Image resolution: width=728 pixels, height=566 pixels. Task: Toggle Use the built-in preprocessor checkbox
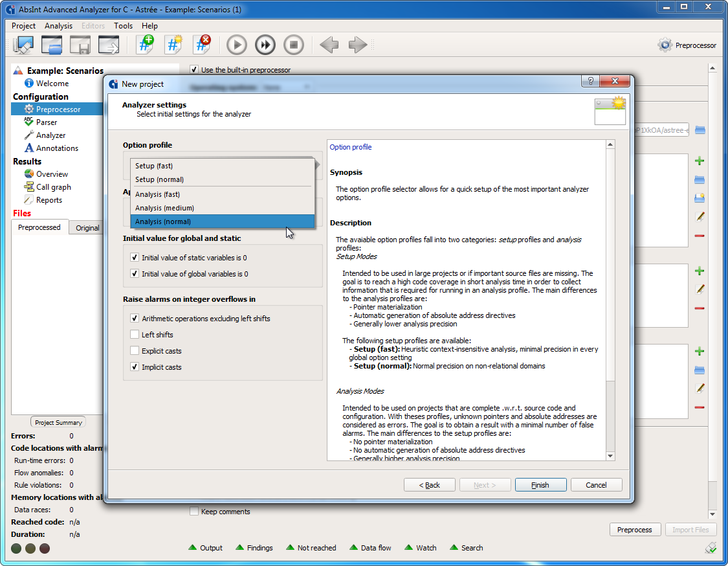(x=194, y=70)
